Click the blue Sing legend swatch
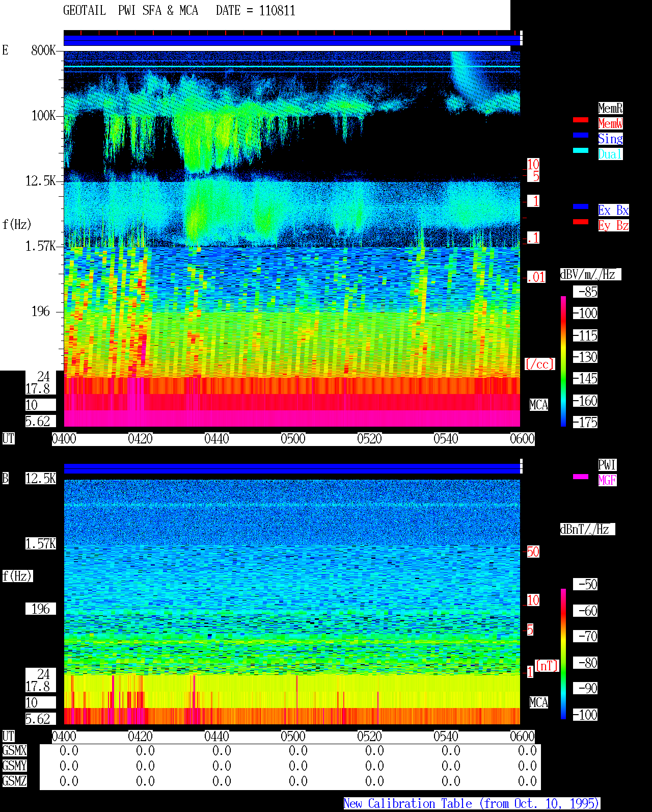 point(581,135)
